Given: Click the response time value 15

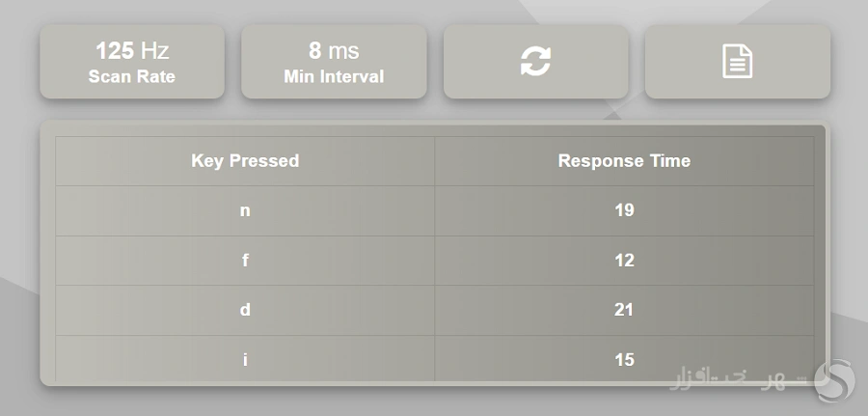Looking at the screenshot, I should tap(624, 360).
